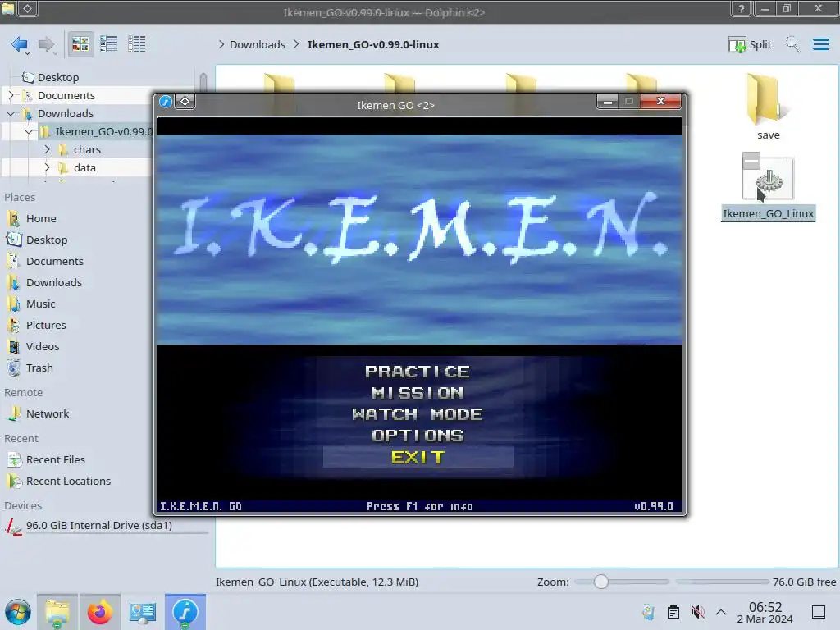Open Network under Remote
This screenshot has height=630, width=840.
[47, 413]
